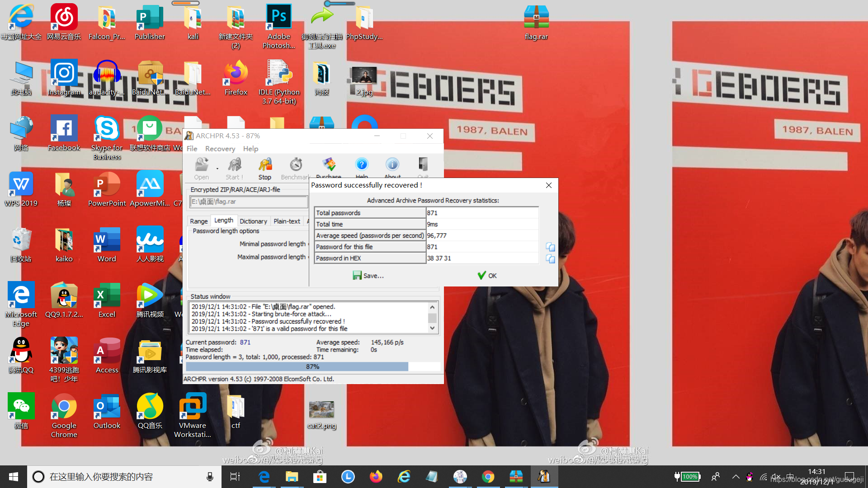Click the taskbar search box
This screenshot has height=488, width=868.
124,477
